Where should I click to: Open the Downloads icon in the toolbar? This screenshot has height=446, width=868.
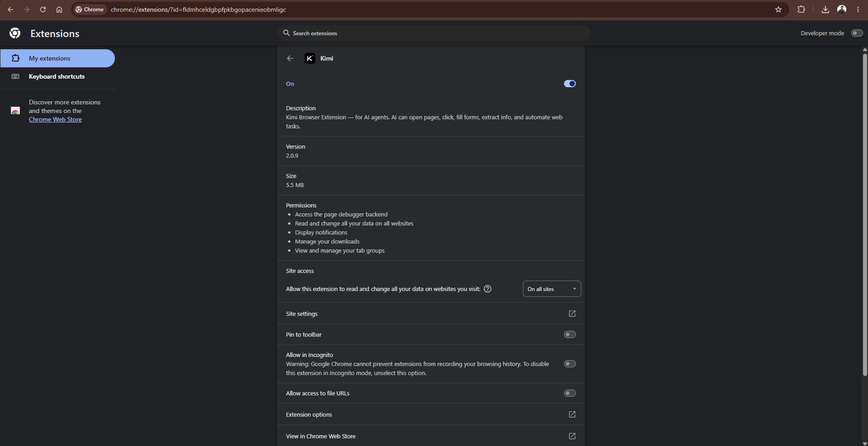pos(825,9)
